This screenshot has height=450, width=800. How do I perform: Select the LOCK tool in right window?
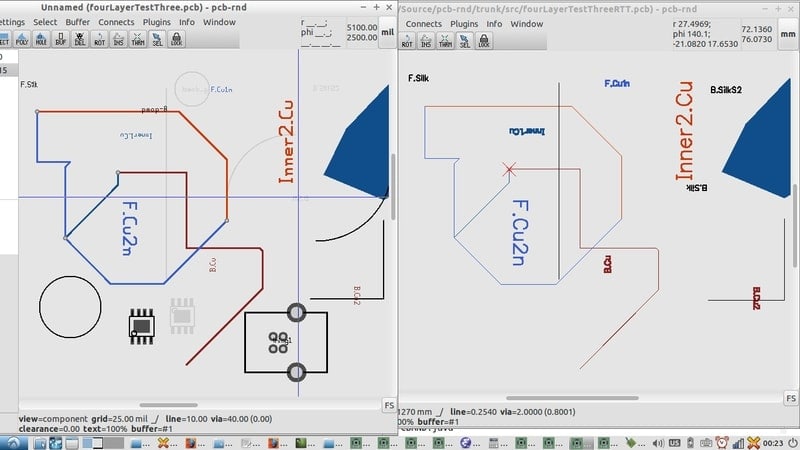(484, 41)
